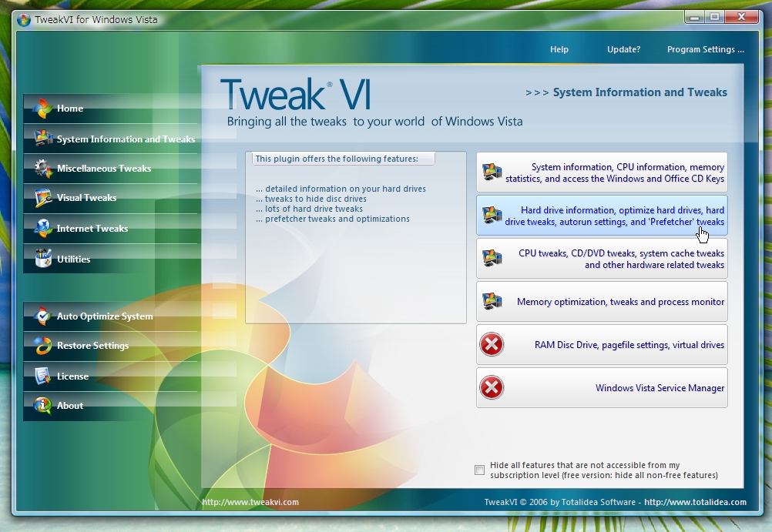Select Visual Tweaks in the sidebar
772x532 pixels.
point(110,198)
